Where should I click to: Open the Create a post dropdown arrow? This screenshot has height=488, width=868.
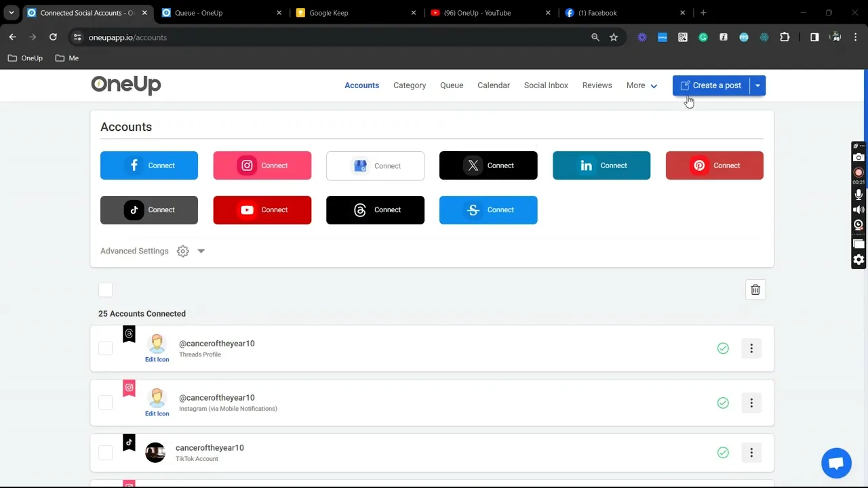click(x=757, y=85)
